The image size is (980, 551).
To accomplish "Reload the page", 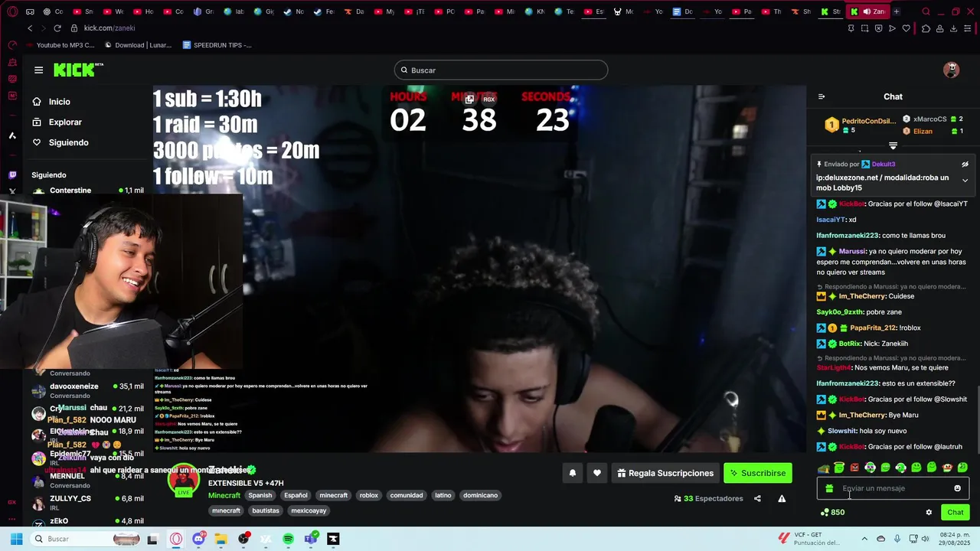I will click(x=57, y=28).
